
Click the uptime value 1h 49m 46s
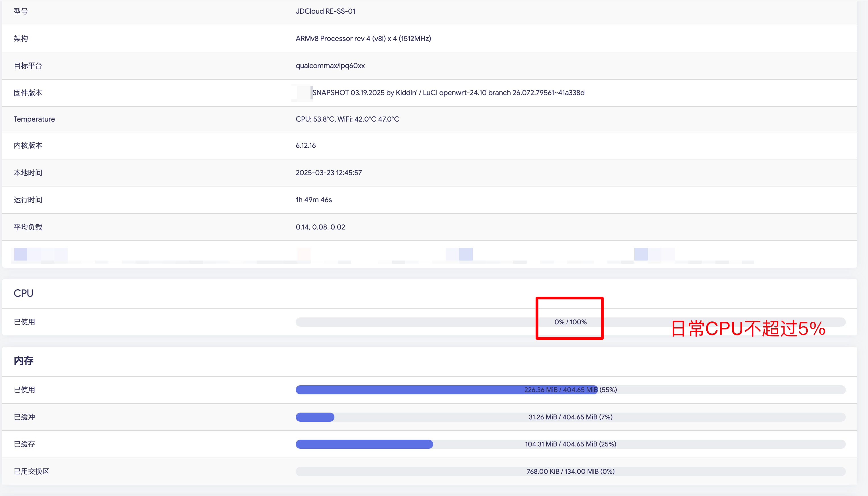314,200
